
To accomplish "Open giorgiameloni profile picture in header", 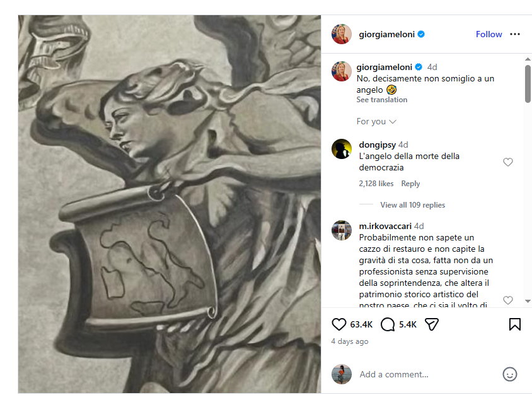I will pyautogui.click(x=341, y=34).
